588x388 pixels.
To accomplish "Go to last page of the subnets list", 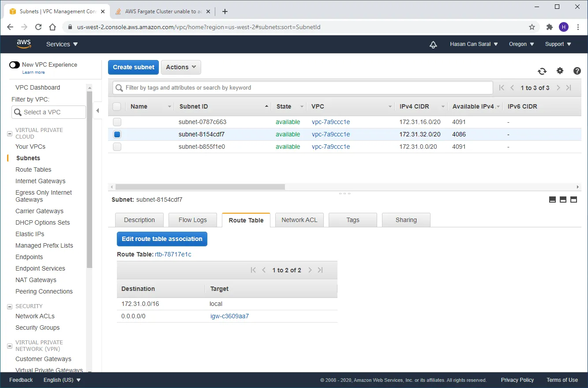I will tap(569, 88).
